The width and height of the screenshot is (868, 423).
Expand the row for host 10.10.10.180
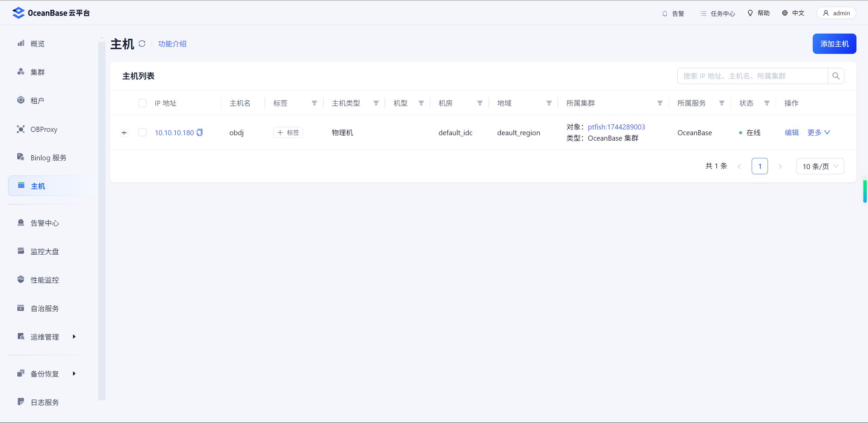coord(124,133)
